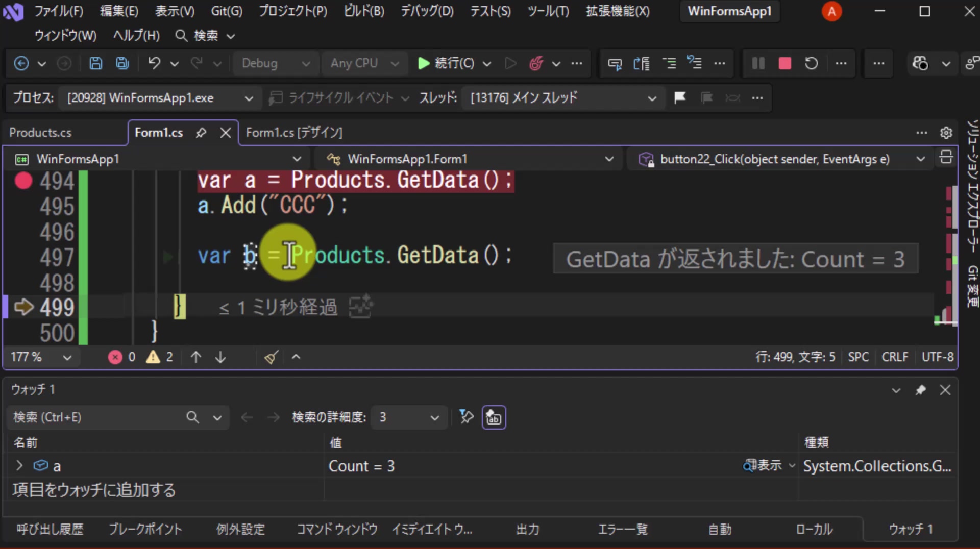Open the button22_Click member dropdown
Screen dimensions: 980x549
(x=781, y=159)
